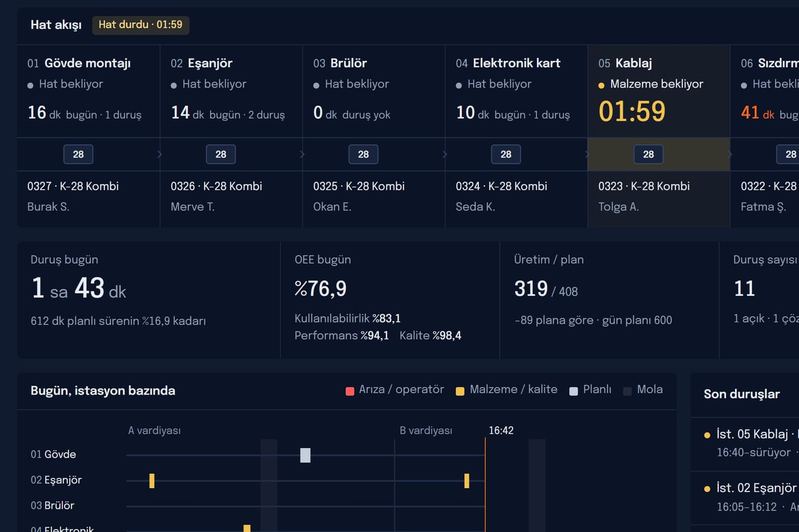Click the production count '319'
799x532 pixels.
click(531, 289)
